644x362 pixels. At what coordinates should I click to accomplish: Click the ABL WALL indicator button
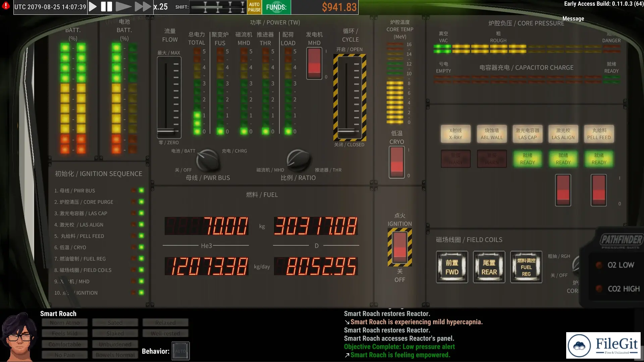click(x=492, y=134)
